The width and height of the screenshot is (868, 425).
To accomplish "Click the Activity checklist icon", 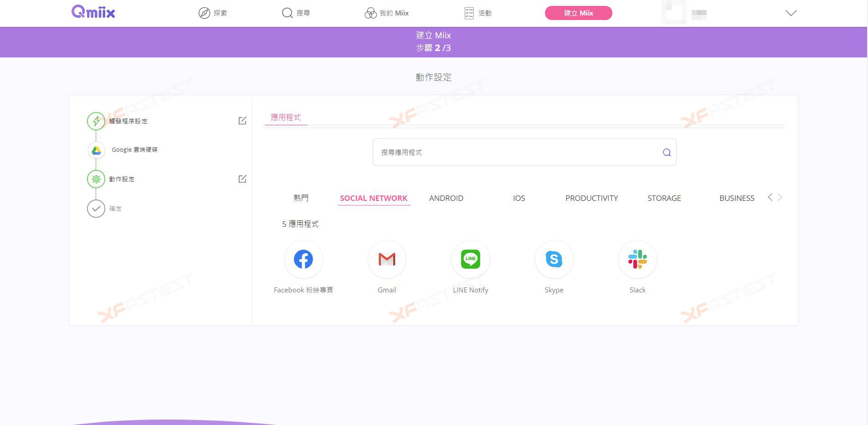I will tap(469, 13).
